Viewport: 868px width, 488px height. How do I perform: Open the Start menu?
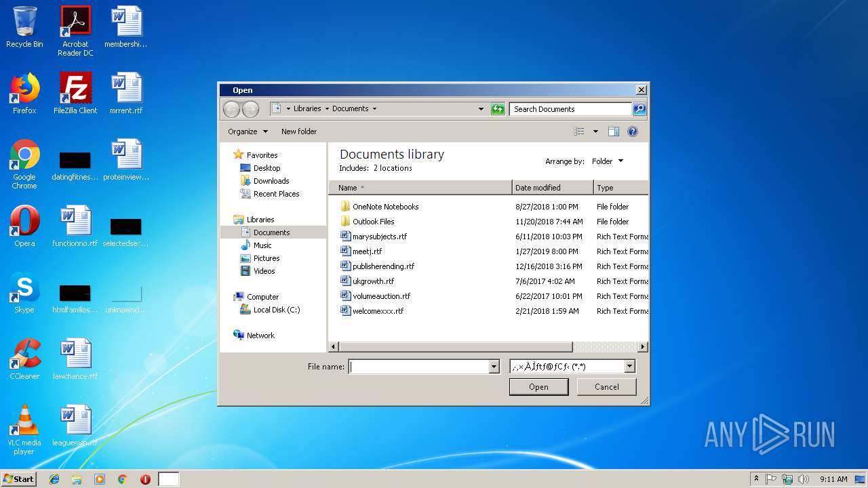[19, 479]
